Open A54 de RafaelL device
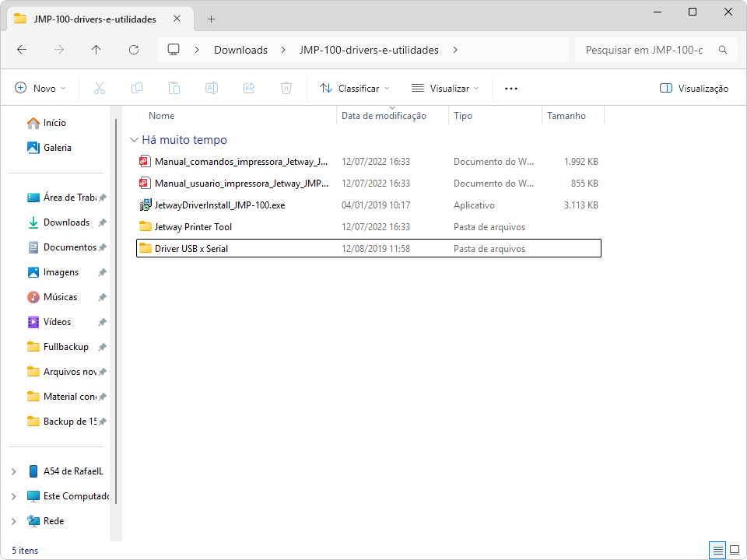This screenshot has height=560, width=747. click(x=66, y=471)
